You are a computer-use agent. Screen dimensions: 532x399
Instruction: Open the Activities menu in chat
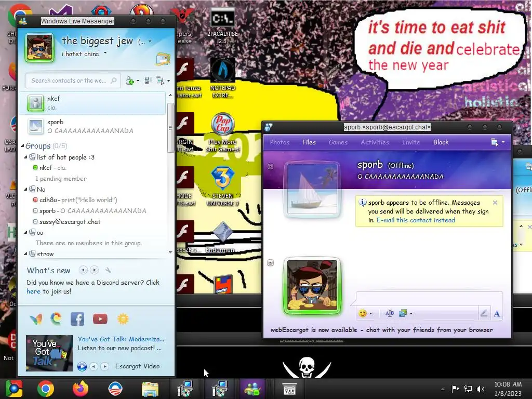click(x=375, y=142)
